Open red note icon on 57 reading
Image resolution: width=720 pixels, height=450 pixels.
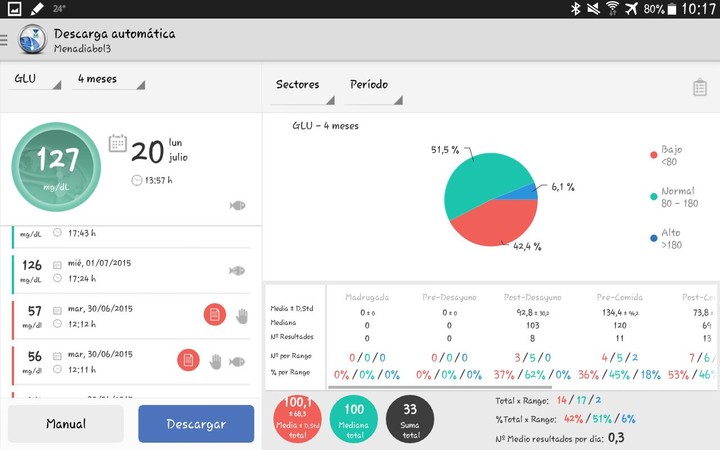coord(214,315)
